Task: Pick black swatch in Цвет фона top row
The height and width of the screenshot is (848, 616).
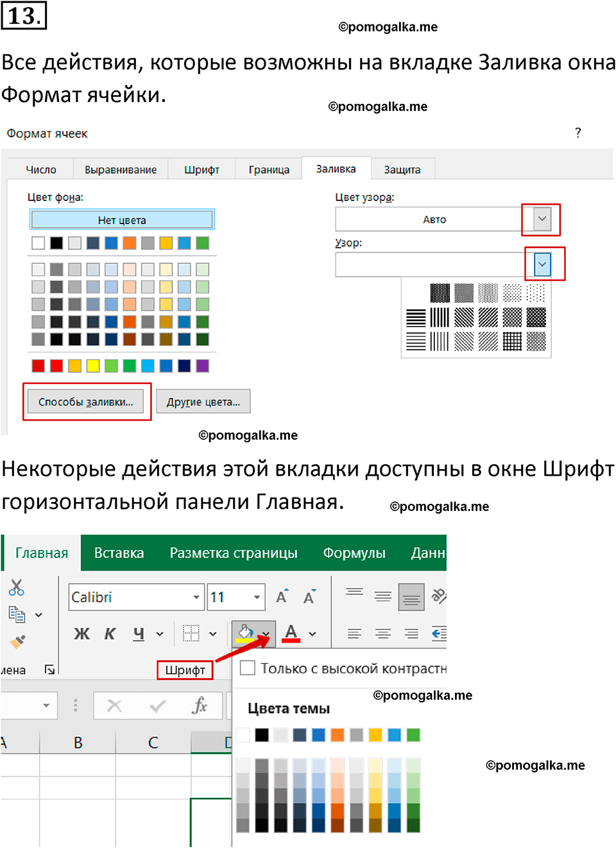Action: point(56,243)
